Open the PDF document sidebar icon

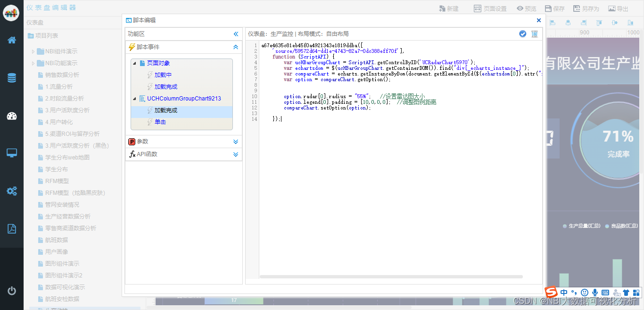pos(12,229)
